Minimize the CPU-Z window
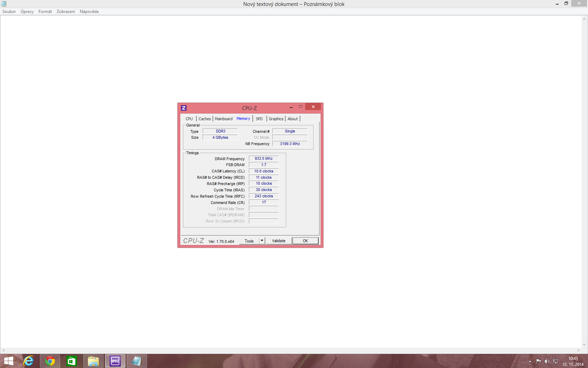Viewport: 588px width, 368px height. click(x=291, y=107)
